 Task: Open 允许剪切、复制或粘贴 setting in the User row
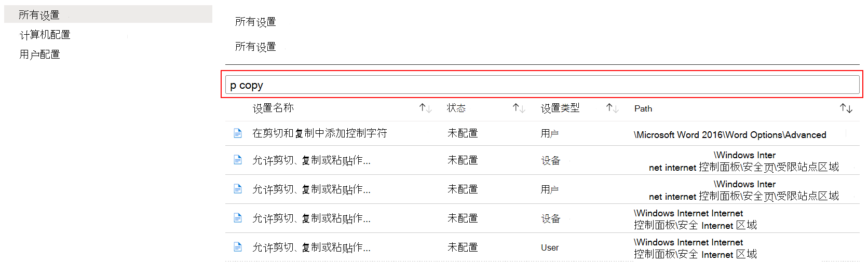point(311,247)
